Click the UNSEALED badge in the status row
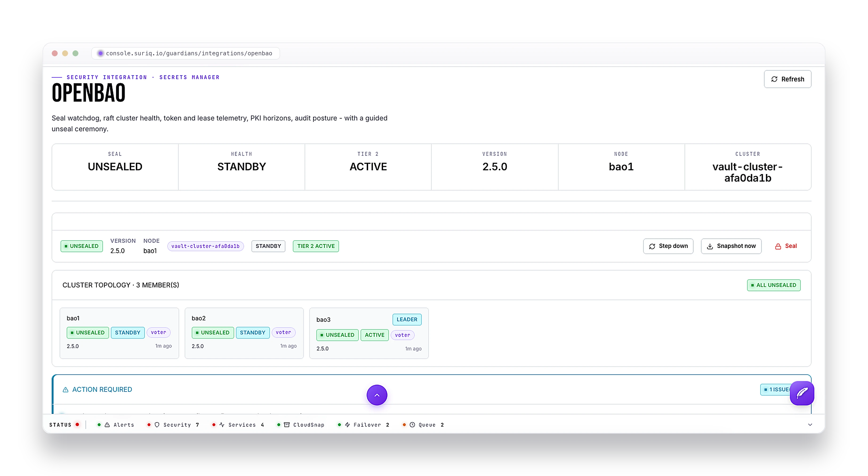This screenshot has height=476, width=868. point(81,246)
